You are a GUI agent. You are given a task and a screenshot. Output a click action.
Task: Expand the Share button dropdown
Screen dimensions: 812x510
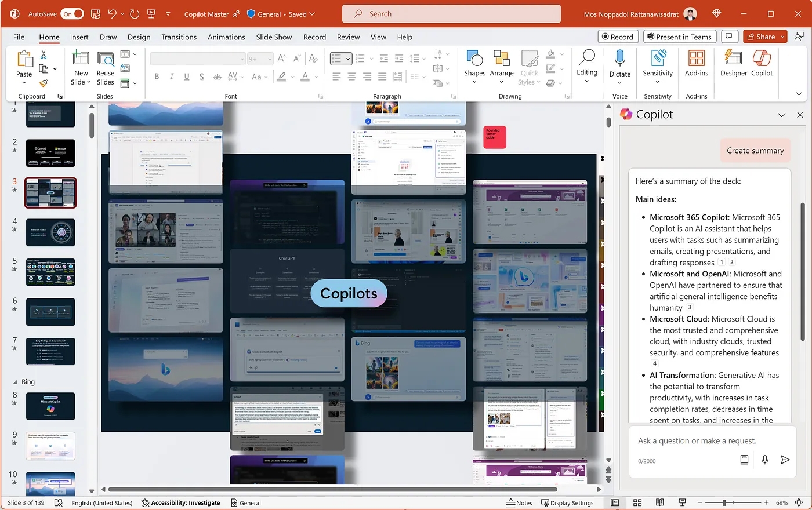click(782, 37)
